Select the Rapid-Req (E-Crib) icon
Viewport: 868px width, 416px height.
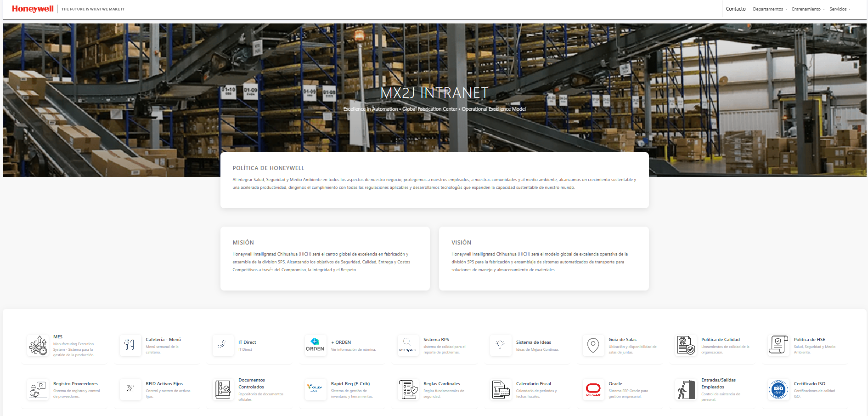(x=315, y=389)
